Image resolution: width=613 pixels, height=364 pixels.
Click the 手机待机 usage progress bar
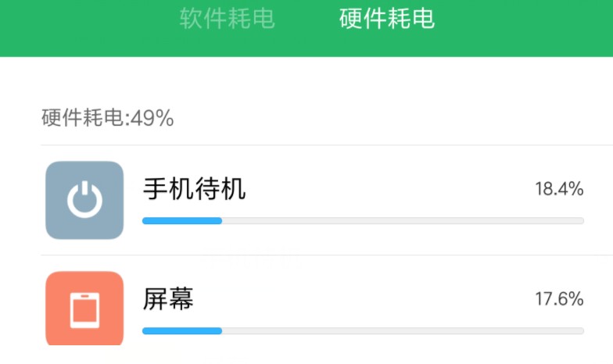tap(363, 221)
